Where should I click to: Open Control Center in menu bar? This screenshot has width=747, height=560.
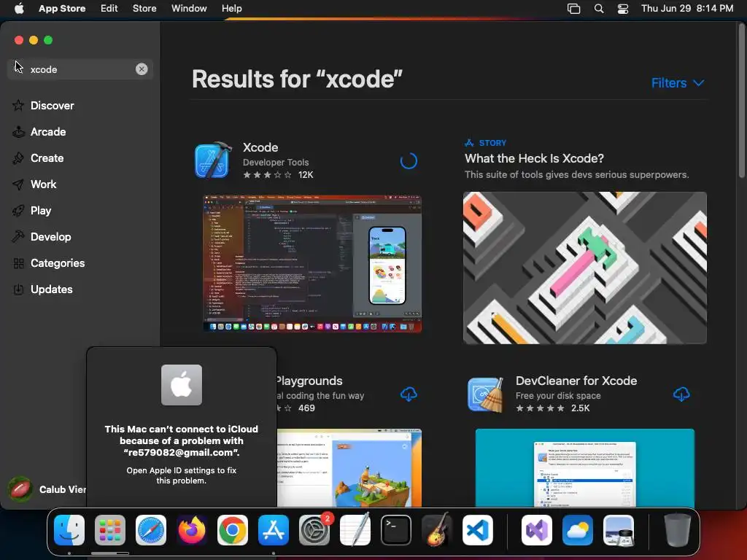[x=623, y=9]
